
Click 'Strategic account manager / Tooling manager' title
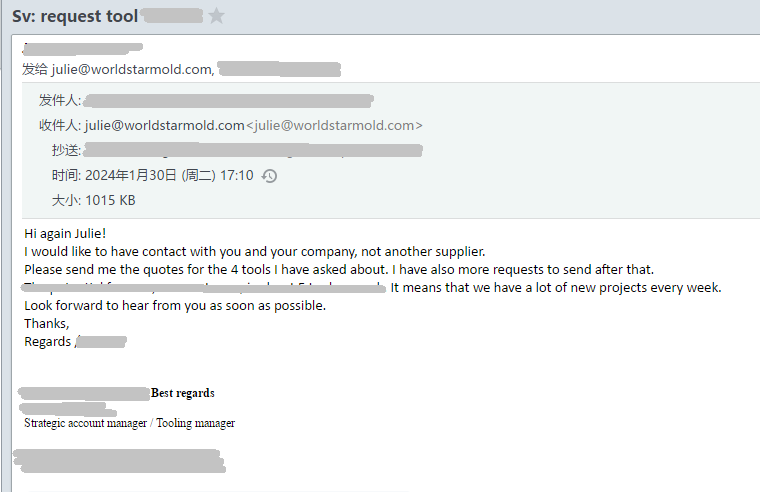[129, 423]
